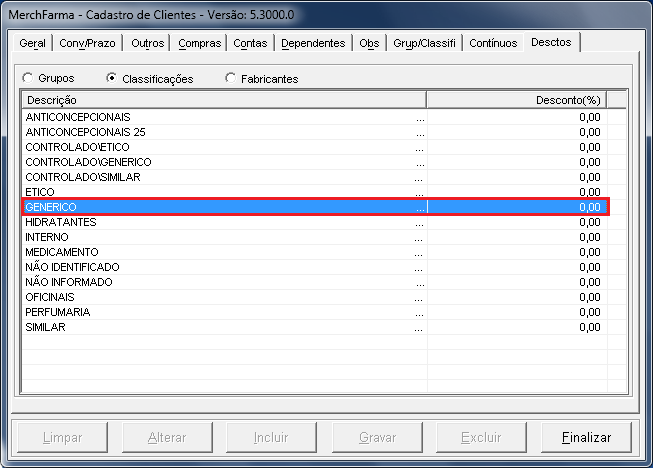653x468 pixels.
Task: Click the ellipsis in the GENERICO row
Action: [420, 207]
